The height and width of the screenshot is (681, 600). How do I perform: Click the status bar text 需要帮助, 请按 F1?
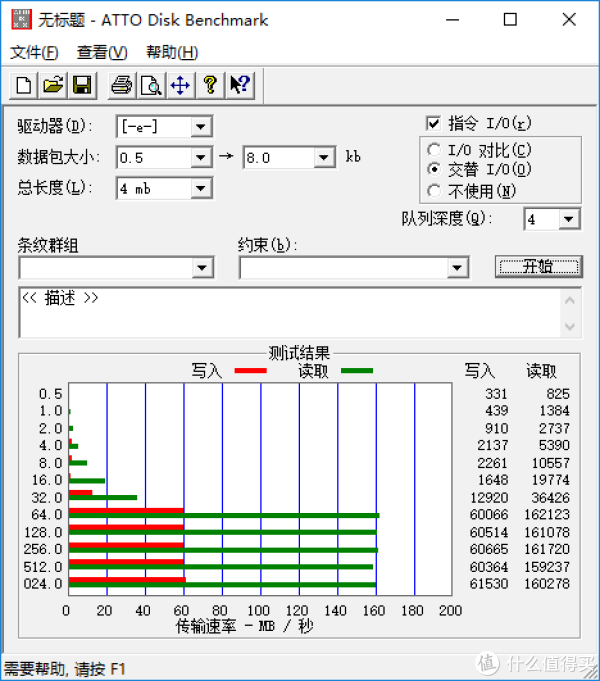pos(65,668)
